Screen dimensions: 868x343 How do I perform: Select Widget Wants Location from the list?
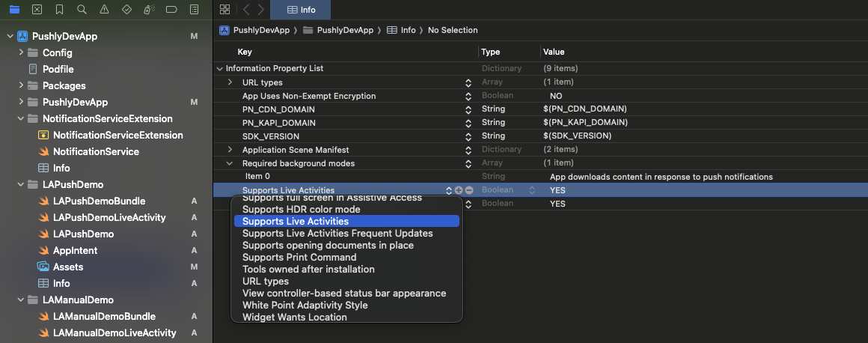point(294,318)
